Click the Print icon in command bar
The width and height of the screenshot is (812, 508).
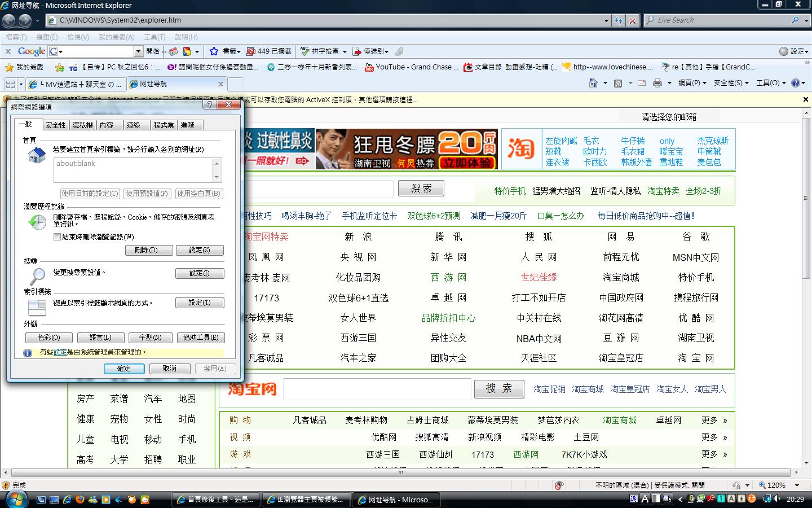[657, 83]
